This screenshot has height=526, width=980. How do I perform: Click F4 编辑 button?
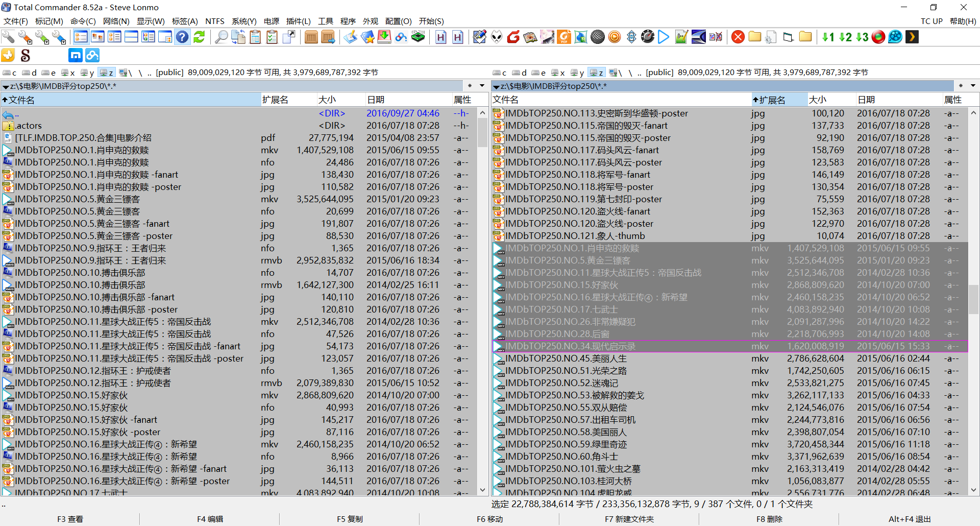pos(210,519)
